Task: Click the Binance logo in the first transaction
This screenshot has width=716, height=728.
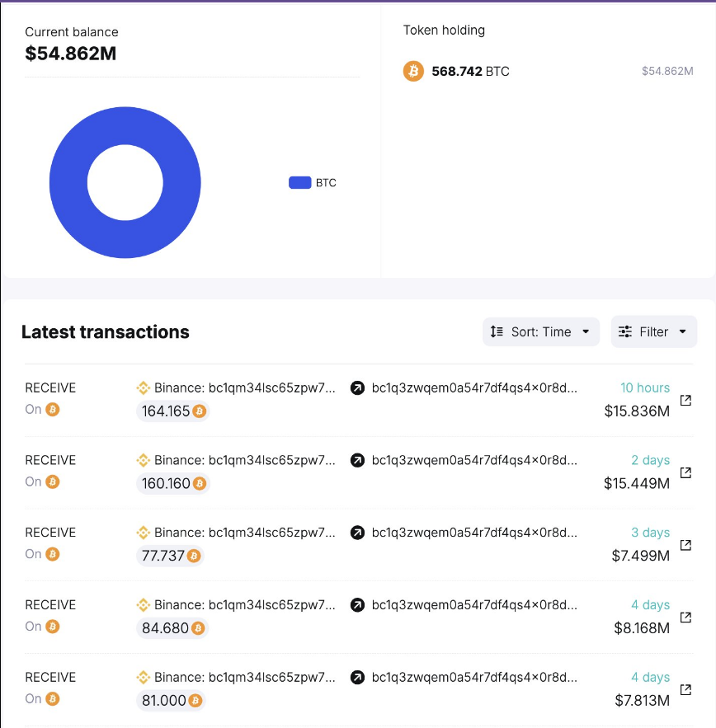Action: tap(143, 387)
